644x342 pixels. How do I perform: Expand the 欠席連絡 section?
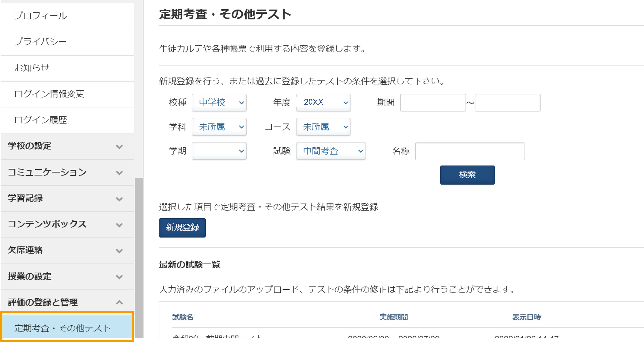coord(68,250)
